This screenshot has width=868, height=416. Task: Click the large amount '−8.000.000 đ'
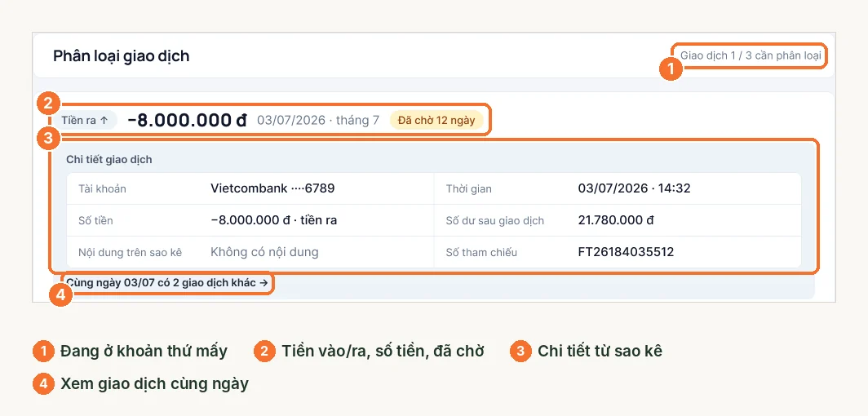[x=187, y=120]
